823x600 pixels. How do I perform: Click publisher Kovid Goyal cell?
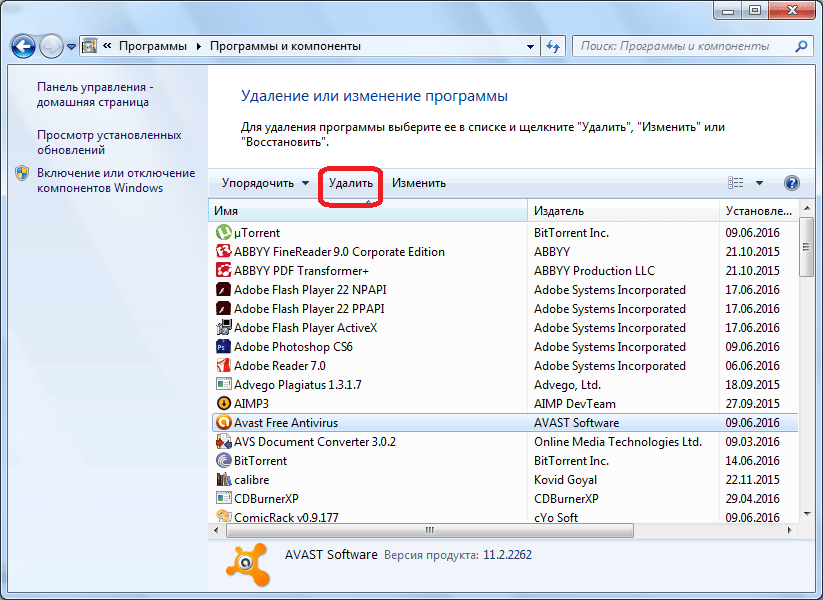[565, 480]
